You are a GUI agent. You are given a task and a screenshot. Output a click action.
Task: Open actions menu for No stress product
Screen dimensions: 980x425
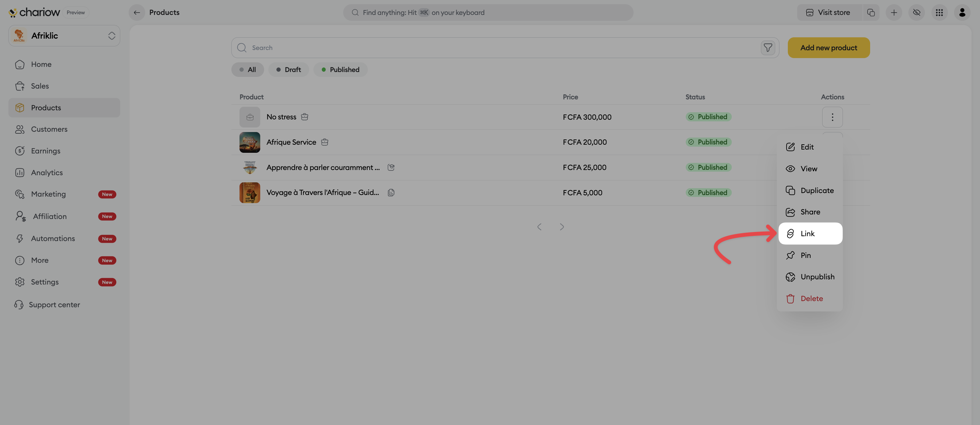pos(832,117)
